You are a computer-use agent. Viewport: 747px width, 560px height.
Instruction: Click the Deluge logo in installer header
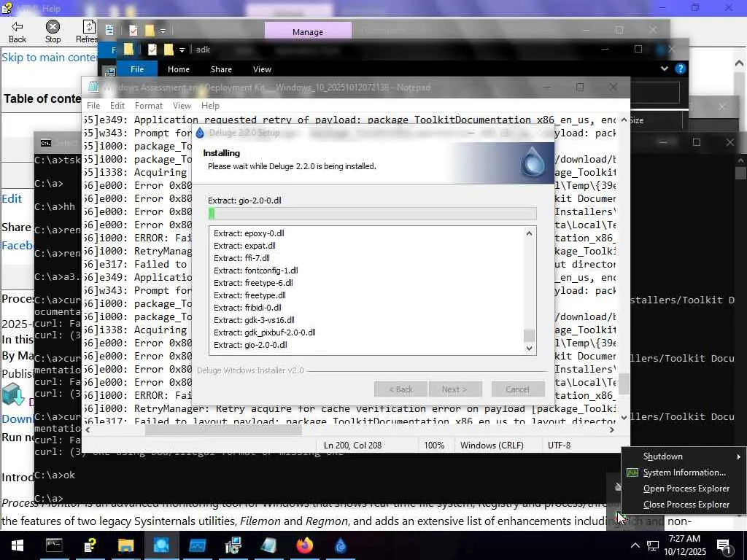[x=532, y=163]
